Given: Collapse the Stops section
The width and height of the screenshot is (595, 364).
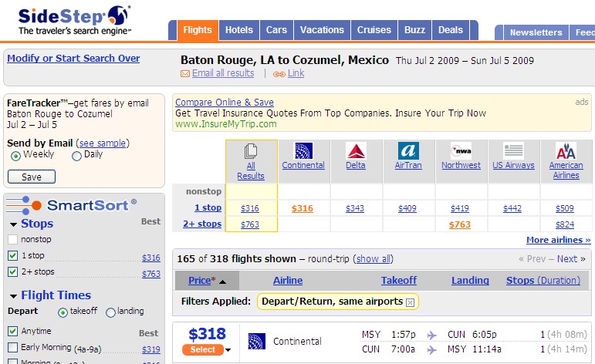Looking at the screenshot, I should 14,224.
